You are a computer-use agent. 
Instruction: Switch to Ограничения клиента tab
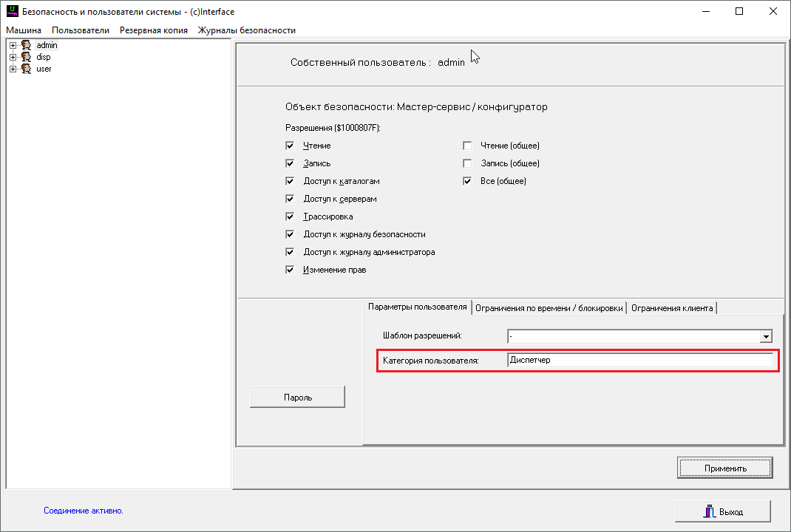pos(672,308)
